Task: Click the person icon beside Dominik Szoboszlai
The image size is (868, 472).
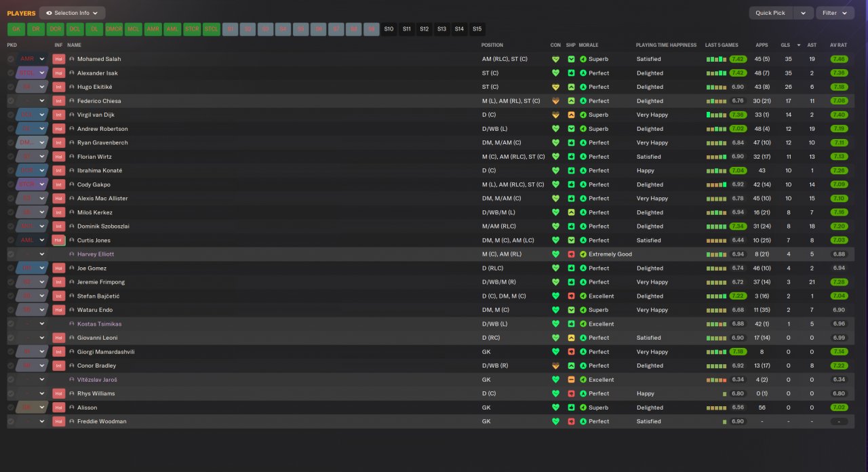Action: click(x=72, y=227)
